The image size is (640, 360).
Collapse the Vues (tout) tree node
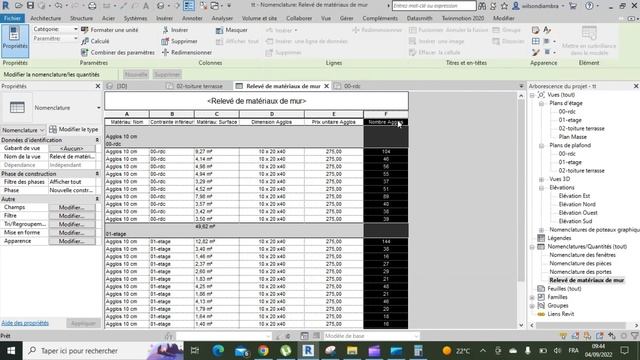(x=532, y=95)
